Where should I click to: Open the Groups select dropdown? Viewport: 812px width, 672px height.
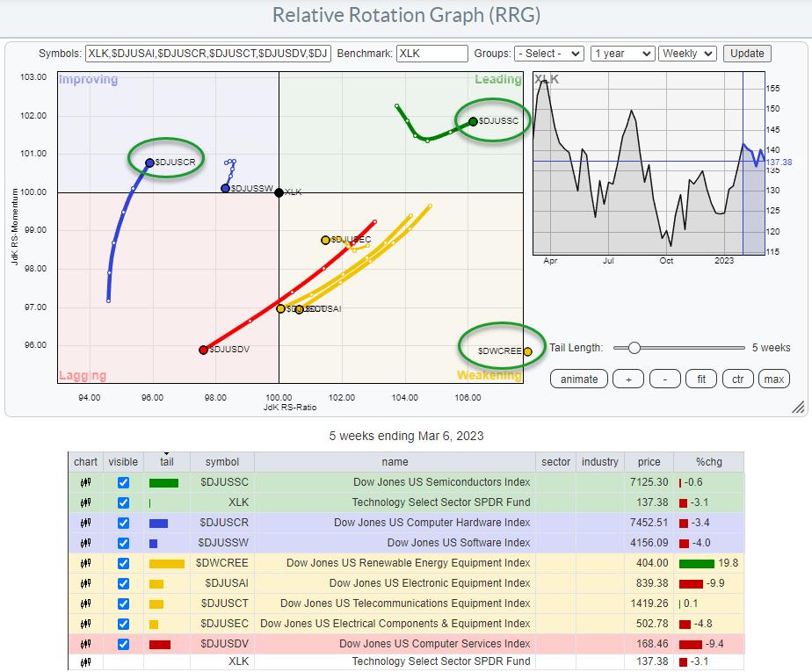click(x=549, y=54)
